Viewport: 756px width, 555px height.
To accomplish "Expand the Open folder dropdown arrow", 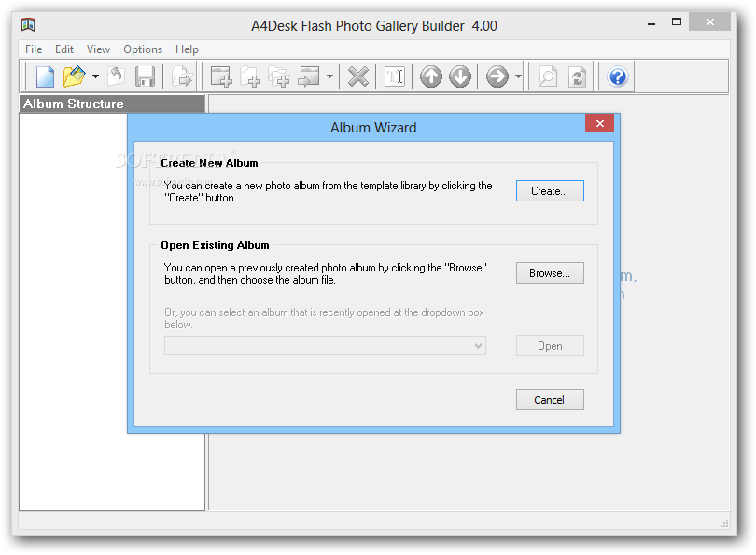I will [95, 76].
